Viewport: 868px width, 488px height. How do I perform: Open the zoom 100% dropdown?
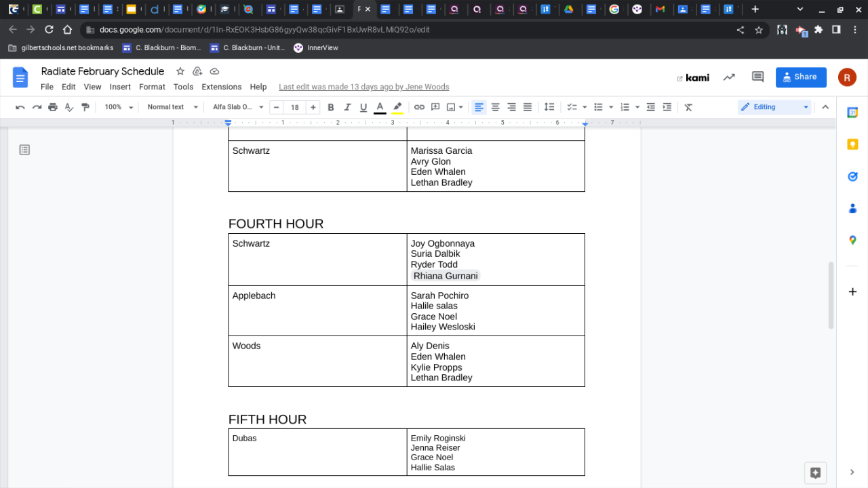(117, 107)
